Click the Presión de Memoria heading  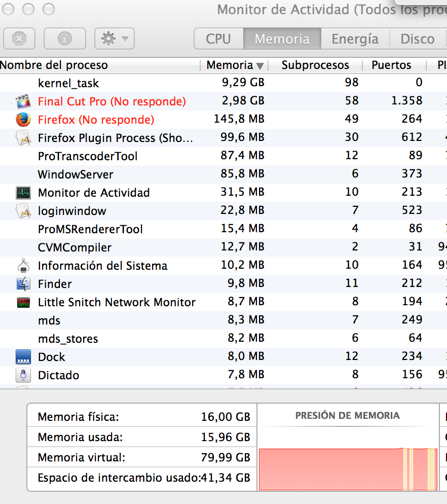pyautogui.click(x=347, y=416)
